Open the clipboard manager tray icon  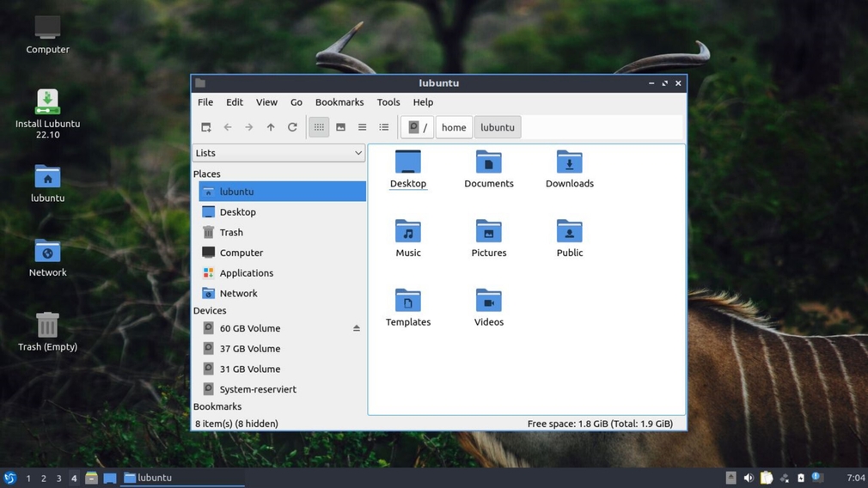pos(766,478)
